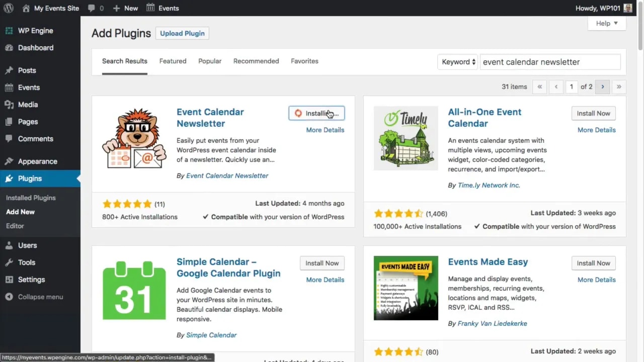This screenshot has height=362, width=644.
Task: Click the Upload Plugin button
Action: tap(182, 33)
